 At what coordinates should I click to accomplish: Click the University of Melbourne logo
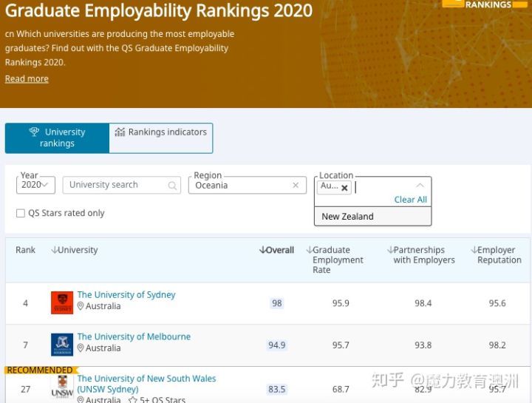[62, 345]
